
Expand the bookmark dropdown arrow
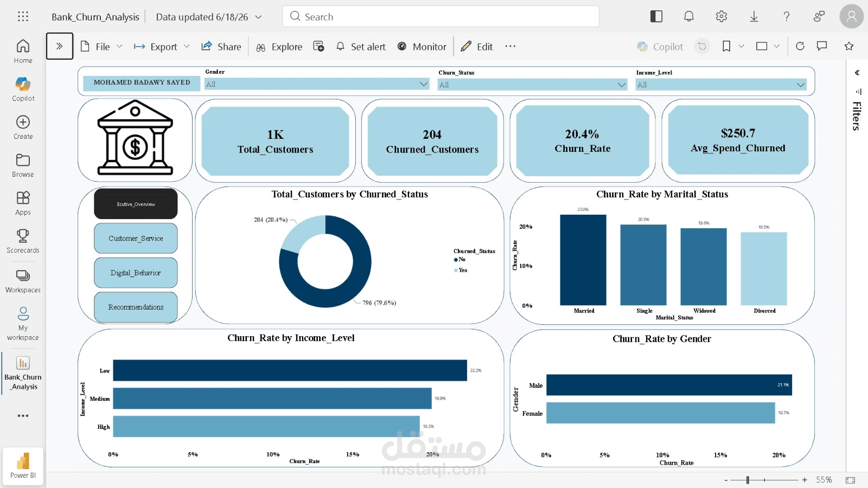(x=742, y=46)
